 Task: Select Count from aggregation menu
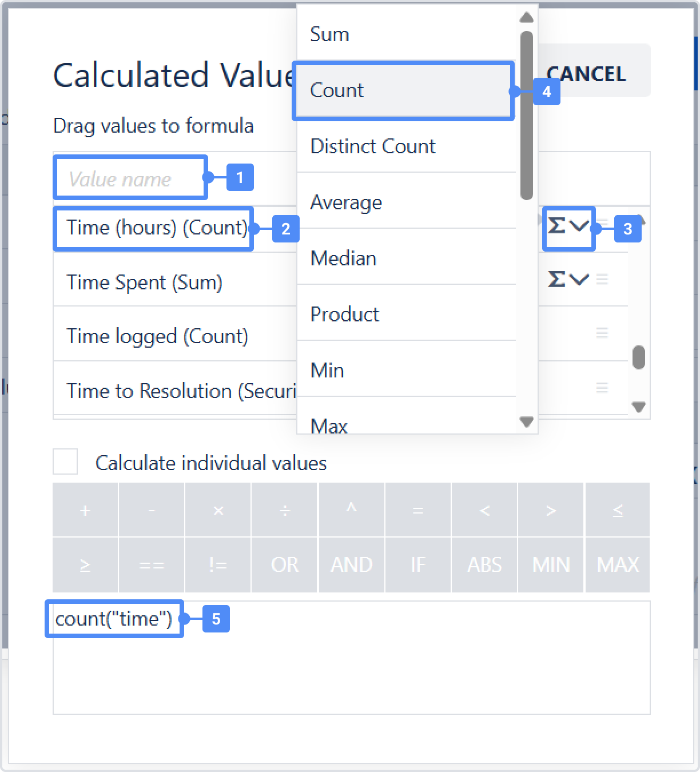click(x=403, y=90)
